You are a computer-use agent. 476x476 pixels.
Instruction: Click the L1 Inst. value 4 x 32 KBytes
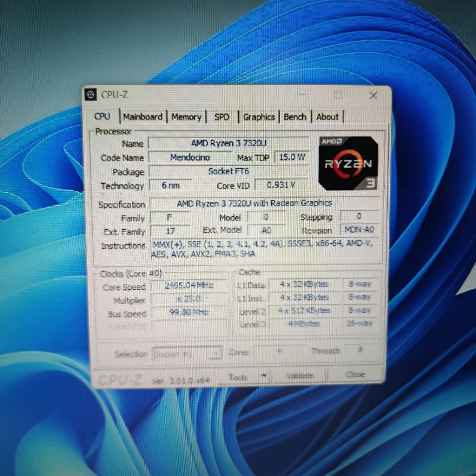[304, 298]
